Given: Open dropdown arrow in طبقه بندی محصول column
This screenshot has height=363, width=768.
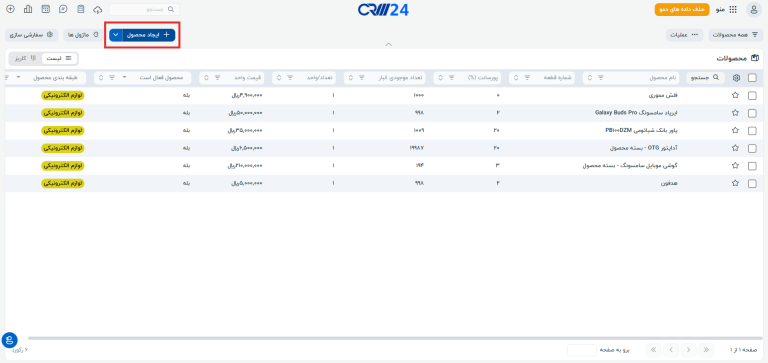Looking at the screenshot, I should pos(19,77).
